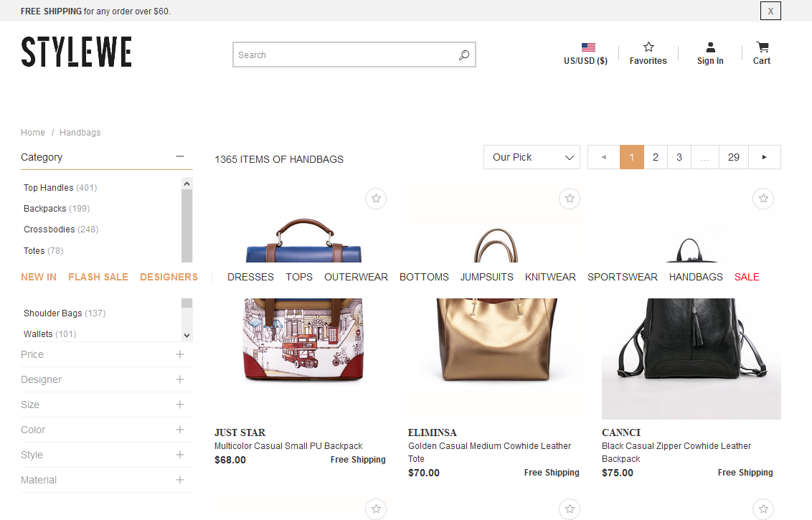This screenshot has height=520, width=812.
Task: Dismiss the free shipping banner with X
Action: 770,11
